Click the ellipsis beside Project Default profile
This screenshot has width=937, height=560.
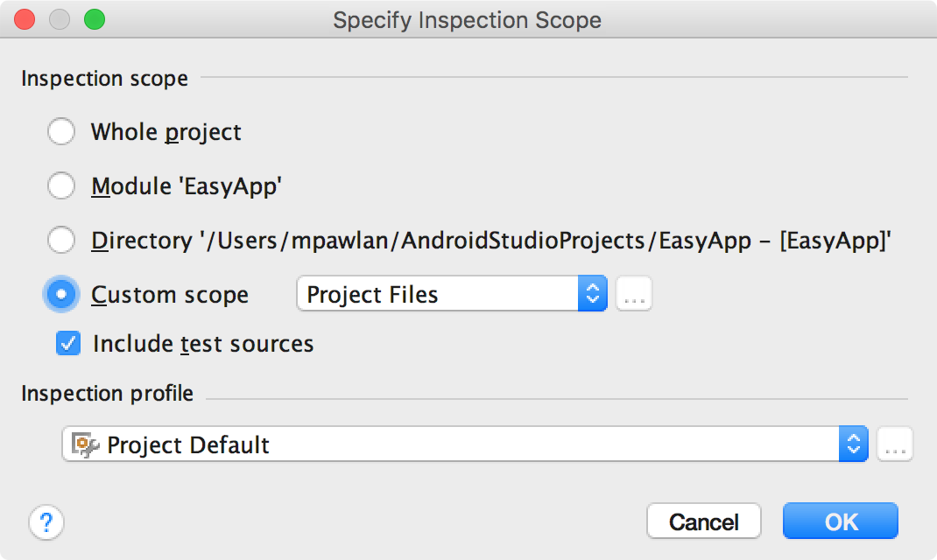894,444
